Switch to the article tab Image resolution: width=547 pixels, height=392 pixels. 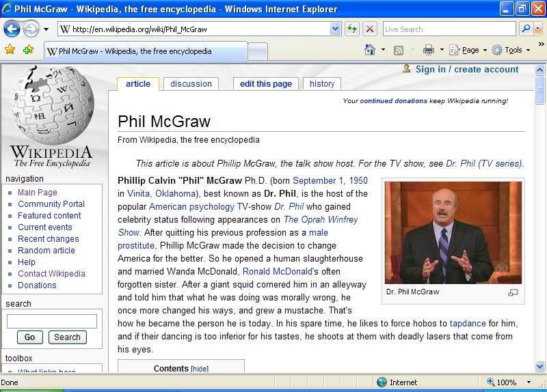click(138, 84)
